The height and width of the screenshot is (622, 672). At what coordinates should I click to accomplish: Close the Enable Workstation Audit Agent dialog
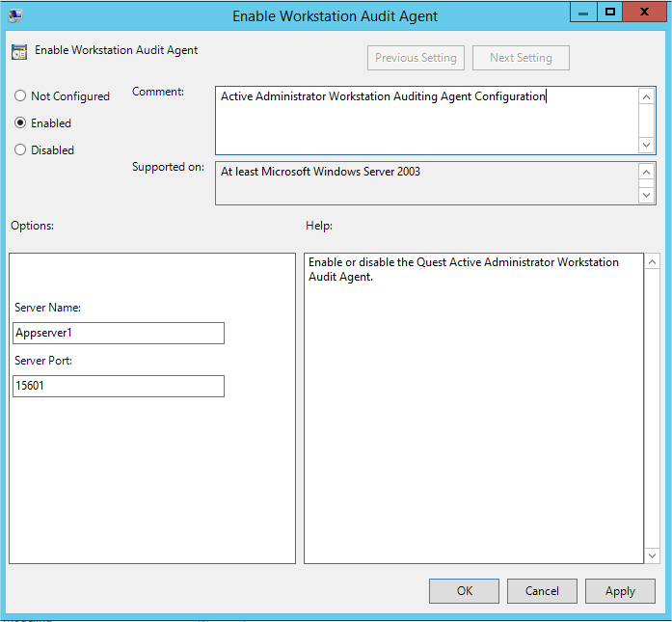644,13
